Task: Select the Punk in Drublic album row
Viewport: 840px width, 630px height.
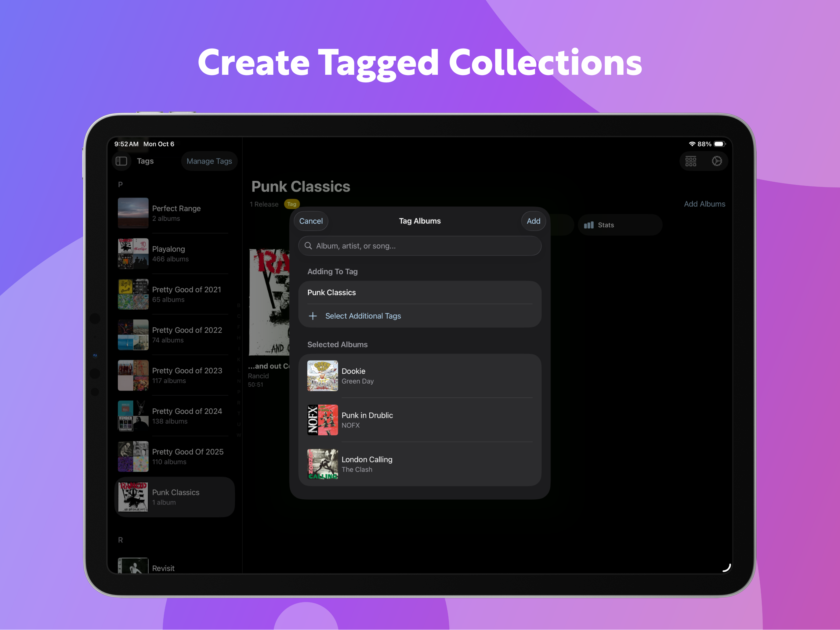Action: tap(420, 420)
